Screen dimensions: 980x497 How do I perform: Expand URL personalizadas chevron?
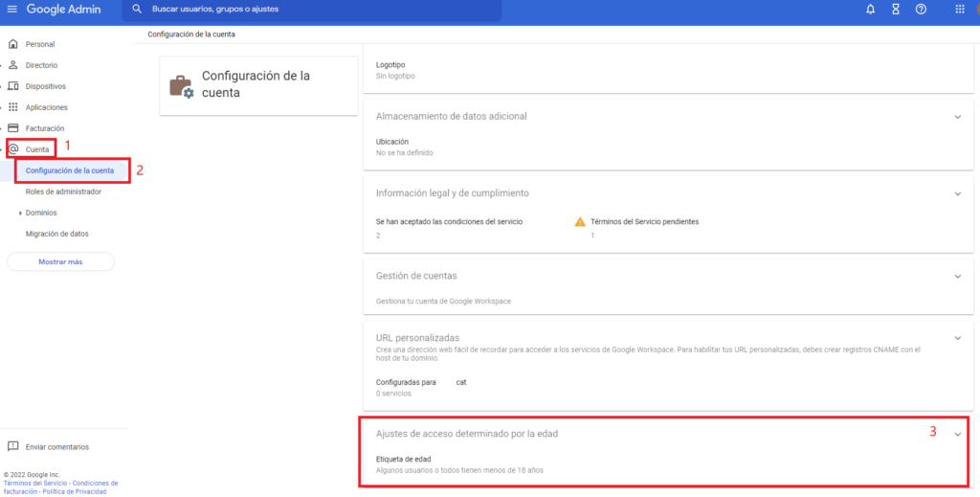click(957, 338)
